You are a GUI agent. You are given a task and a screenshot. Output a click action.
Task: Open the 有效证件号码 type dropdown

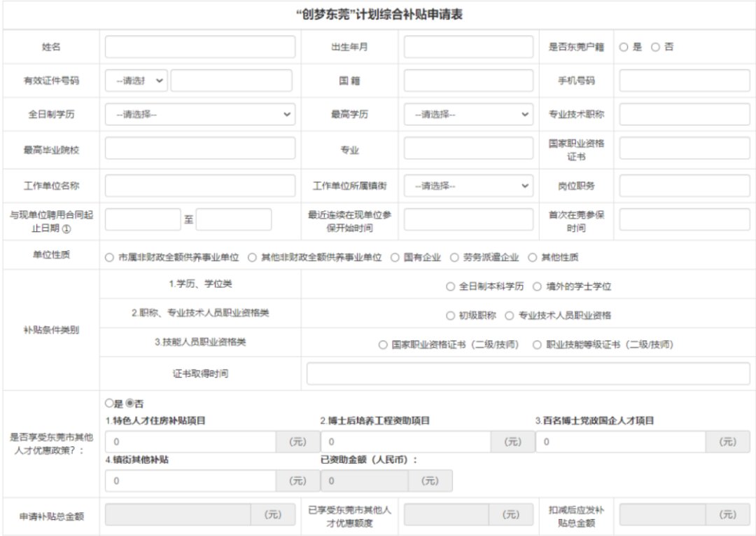pyautogui.click(x=136, y=81)
